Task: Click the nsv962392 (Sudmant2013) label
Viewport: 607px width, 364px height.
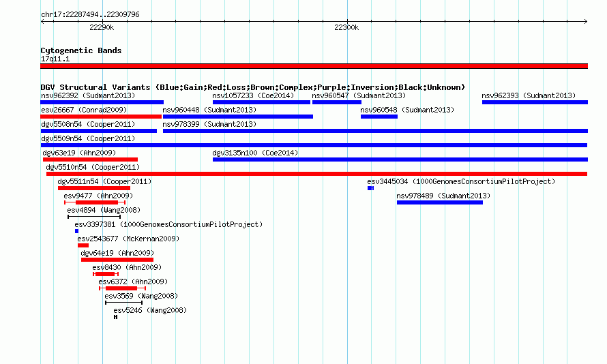Action: [88, 95]
